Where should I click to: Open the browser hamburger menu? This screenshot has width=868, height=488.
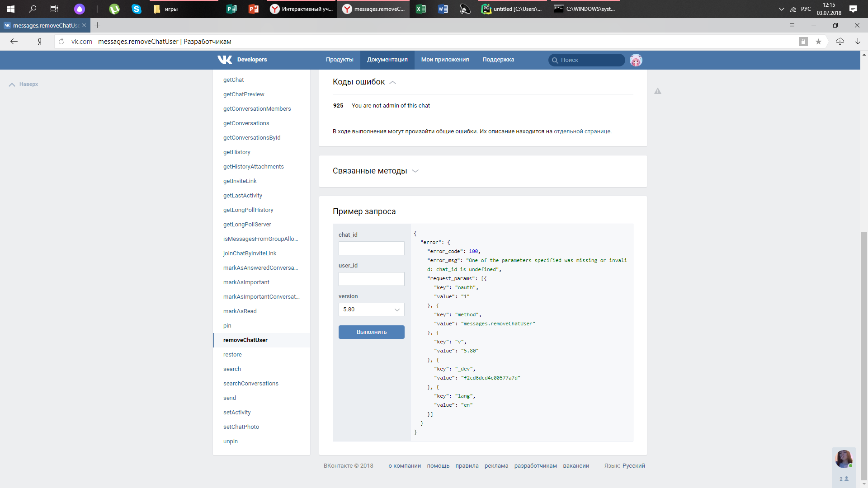[792, 25]
